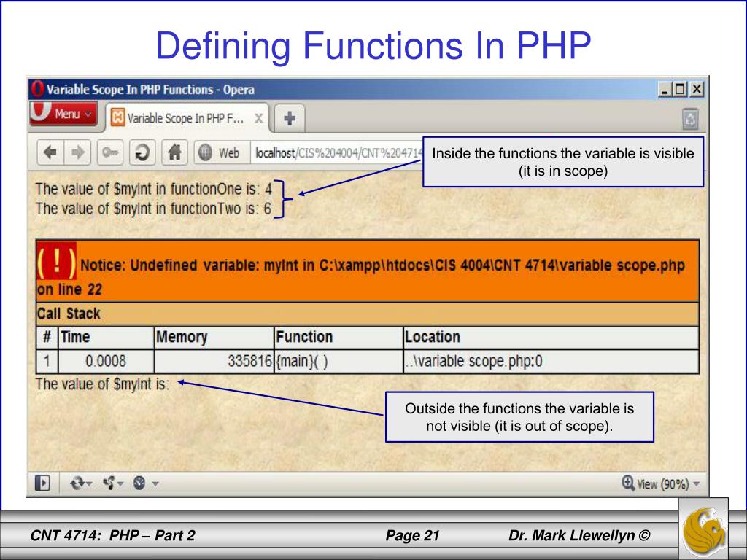
Task: Open the Opera Unite share dropdown
Action: (x=113, y=484)
